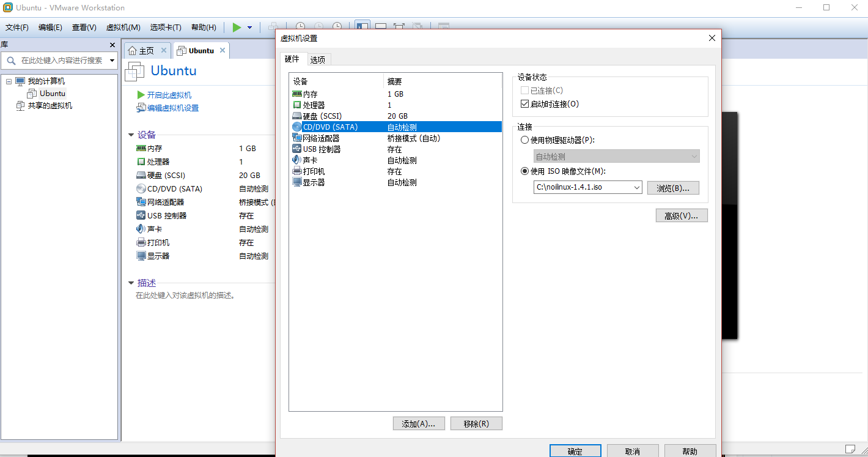868x457 pixels.
Task: Click 声卡 speaker icon in Ubuntu tab devices
Action: [x=141, y=229]
